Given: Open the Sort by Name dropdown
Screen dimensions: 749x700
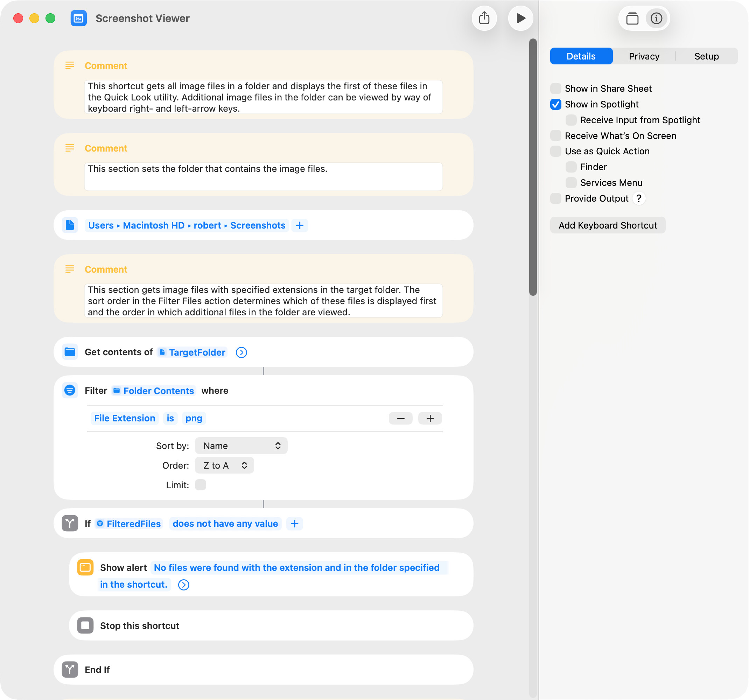Looking at the screenshot, I should (241, 446).
